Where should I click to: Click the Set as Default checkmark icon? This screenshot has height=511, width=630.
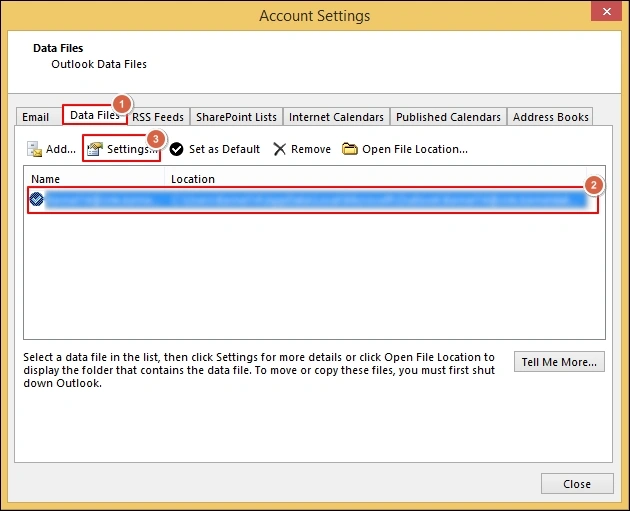(176, 149)
